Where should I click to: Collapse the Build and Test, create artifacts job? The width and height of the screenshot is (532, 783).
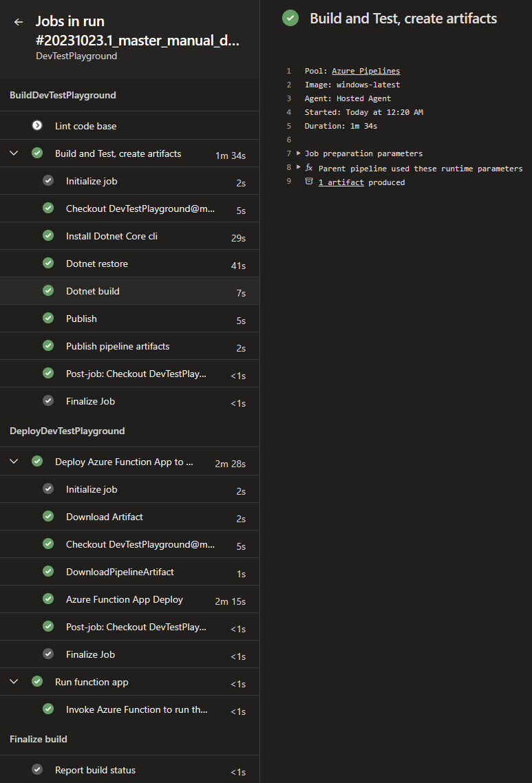coord(14,153)
